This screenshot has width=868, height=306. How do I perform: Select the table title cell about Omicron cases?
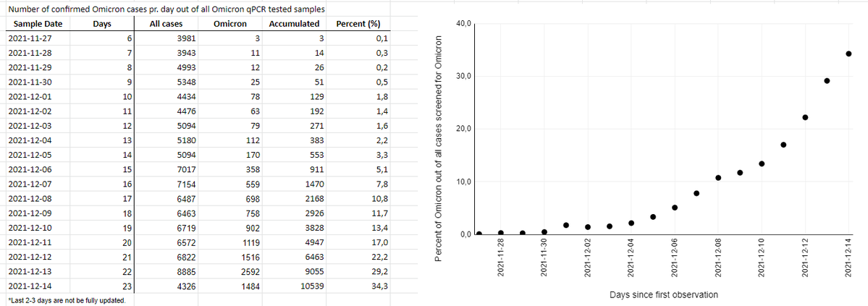(166, 10)
